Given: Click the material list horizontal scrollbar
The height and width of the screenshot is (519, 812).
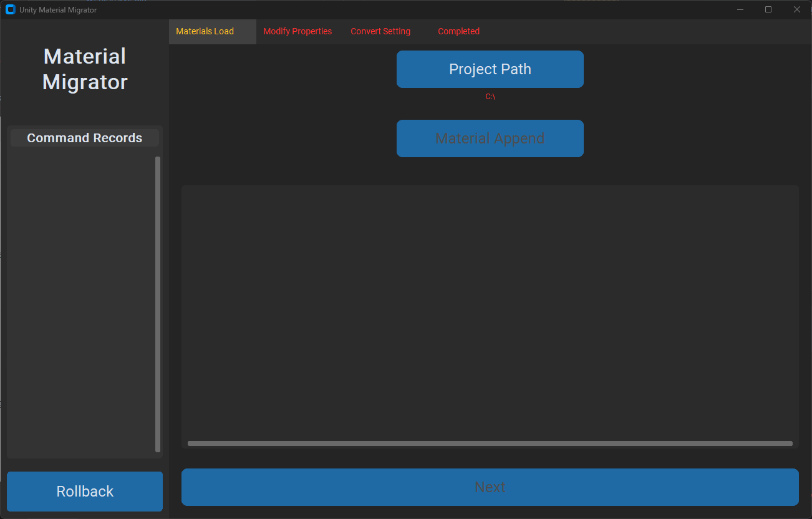Looking at the screenshot, I should tap(490, 444).
